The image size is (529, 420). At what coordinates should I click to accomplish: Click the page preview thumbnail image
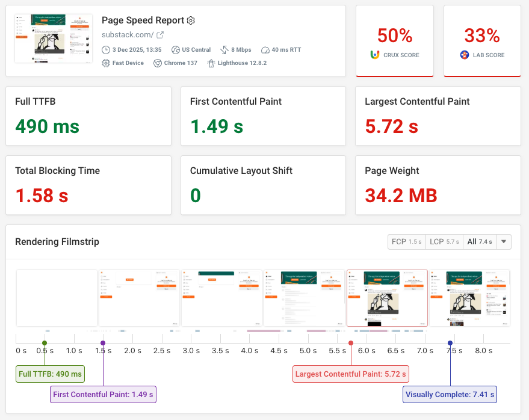tap(54, 37)
